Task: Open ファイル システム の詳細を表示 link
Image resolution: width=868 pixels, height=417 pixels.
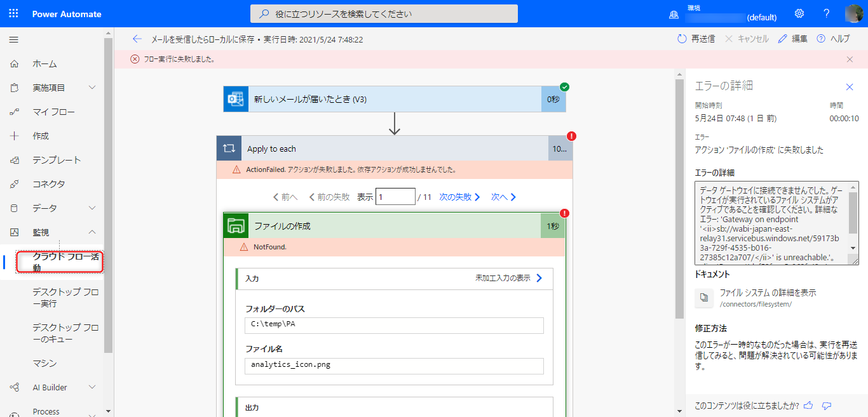Action: pyautogui.click(x=768, y=293)
